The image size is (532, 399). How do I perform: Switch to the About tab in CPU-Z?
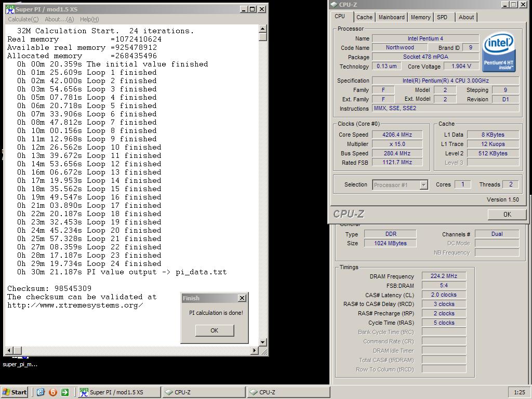point(466,17)
